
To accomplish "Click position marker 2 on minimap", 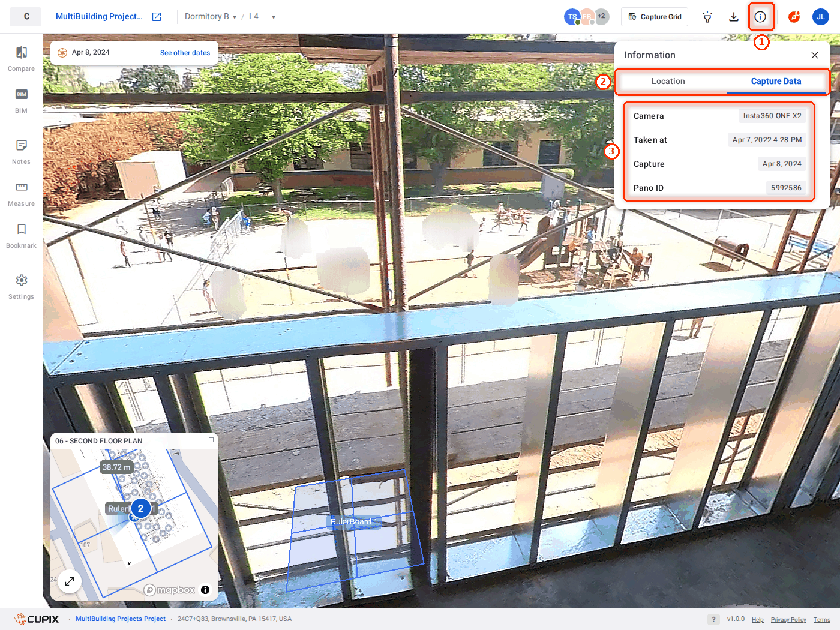I will (x=141, y=509).
